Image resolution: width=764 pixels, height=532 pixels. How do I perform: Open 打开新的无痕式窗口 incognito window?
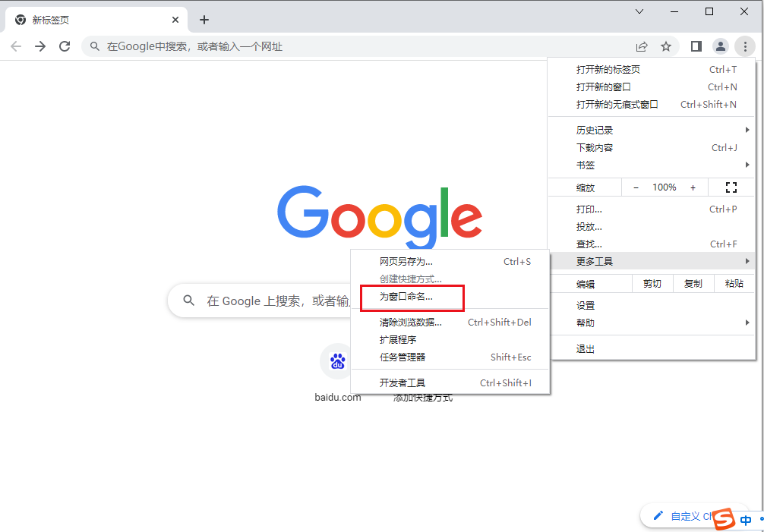pos(652,105)
